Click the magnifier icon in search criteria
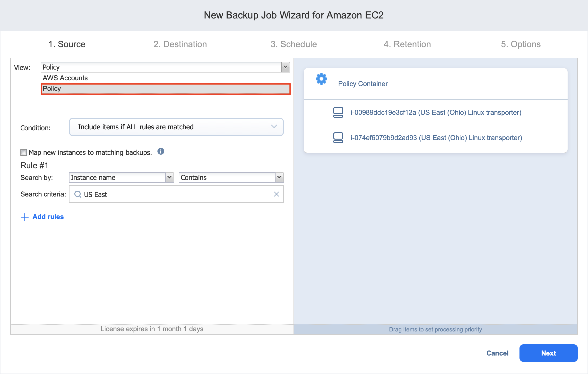This screenshot has height=374, width=588. (x=78, y=194)
